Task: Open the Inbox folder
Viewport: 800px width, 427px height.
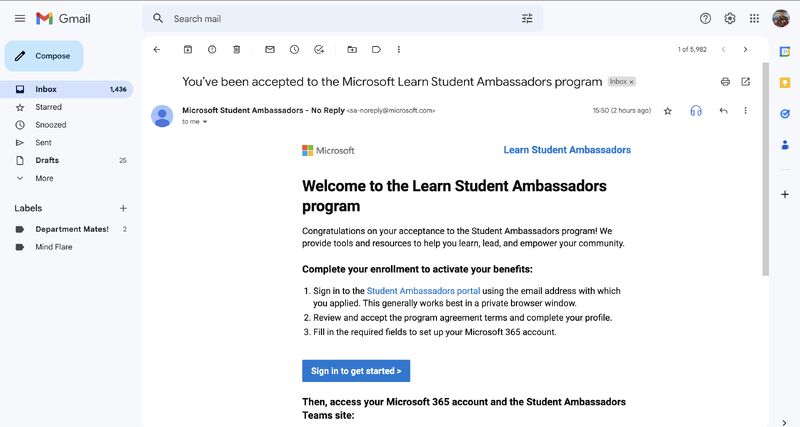Action: [66, 89]
